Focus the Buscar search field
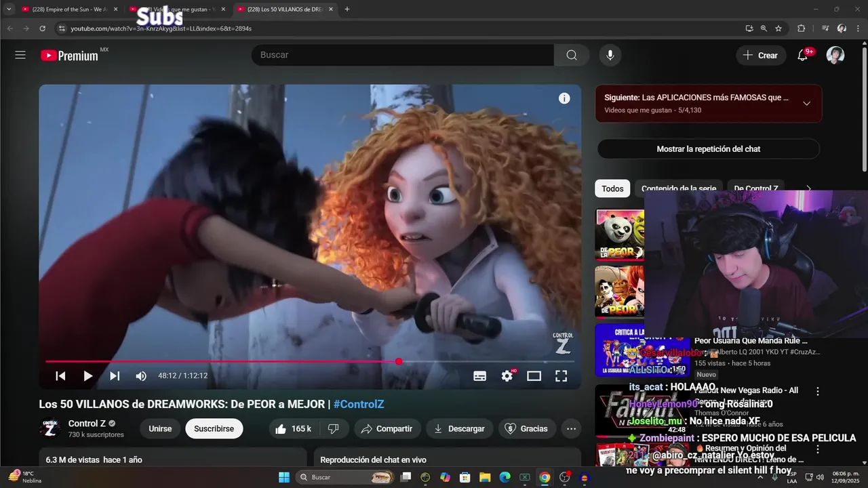 [x=403, y=55]
